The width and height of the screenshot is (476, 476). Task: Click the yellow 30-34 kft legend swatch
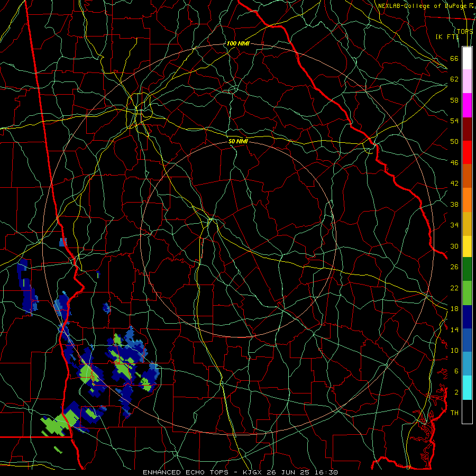(x=467, y=246)
